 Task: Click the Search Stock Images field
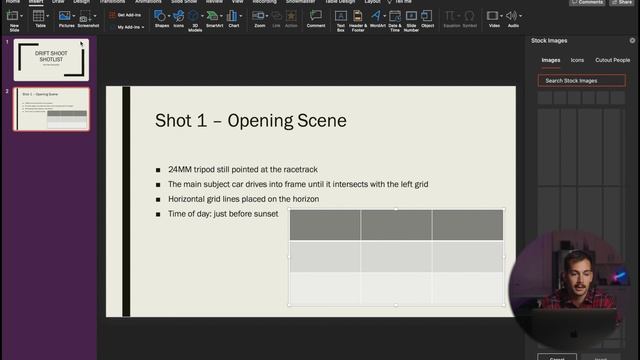582,80
